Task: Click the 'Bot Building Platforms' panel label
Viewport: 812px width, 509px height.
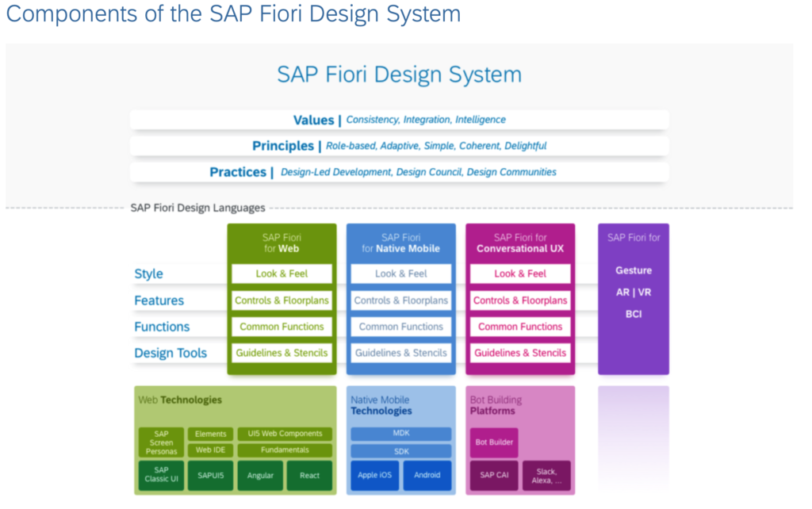Action: click(x=496, y=405)
